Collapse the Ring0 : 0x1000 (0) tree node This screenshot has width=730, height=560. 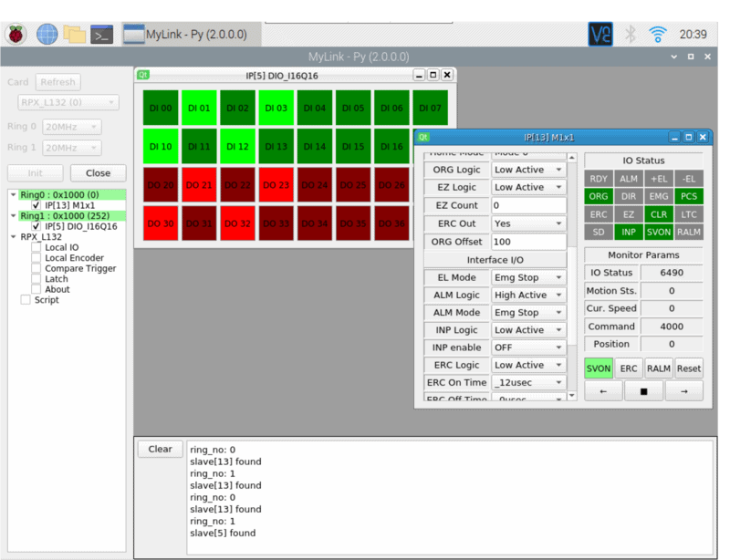click(14, 194)
